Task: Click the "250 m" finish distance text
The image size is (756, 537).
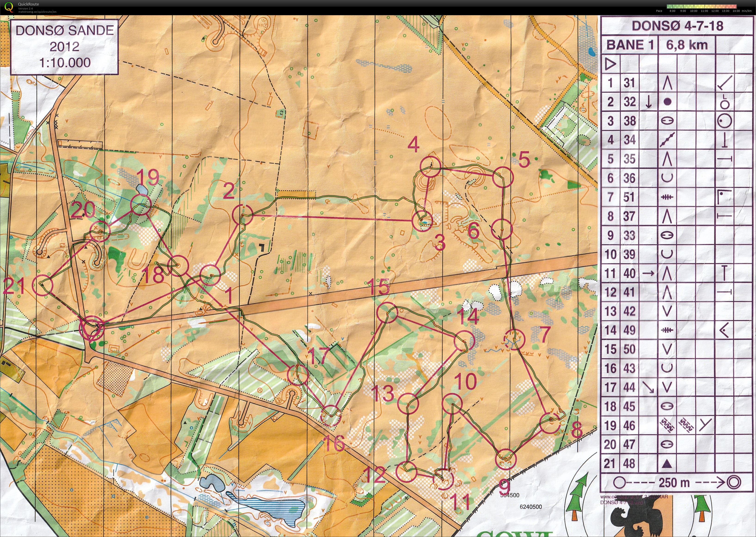Action: (x=674, y=483)
